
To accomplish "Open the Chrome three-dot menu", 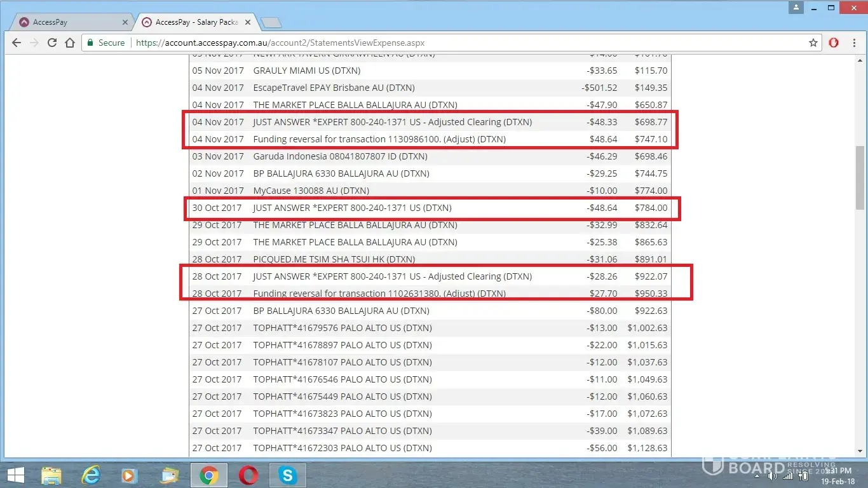I will [x=853, y=43].
